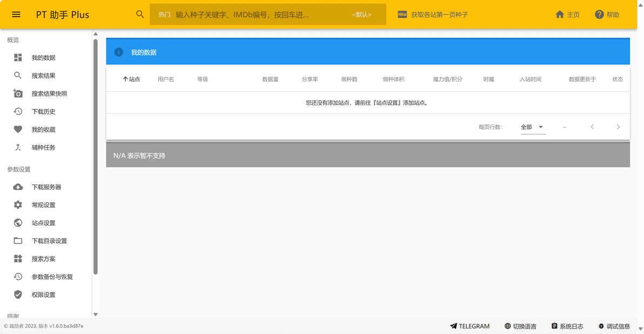This screenshot has height=334, width=644.
Task: Click the torrent keyword search input field
Action: (x=259, y=15)
